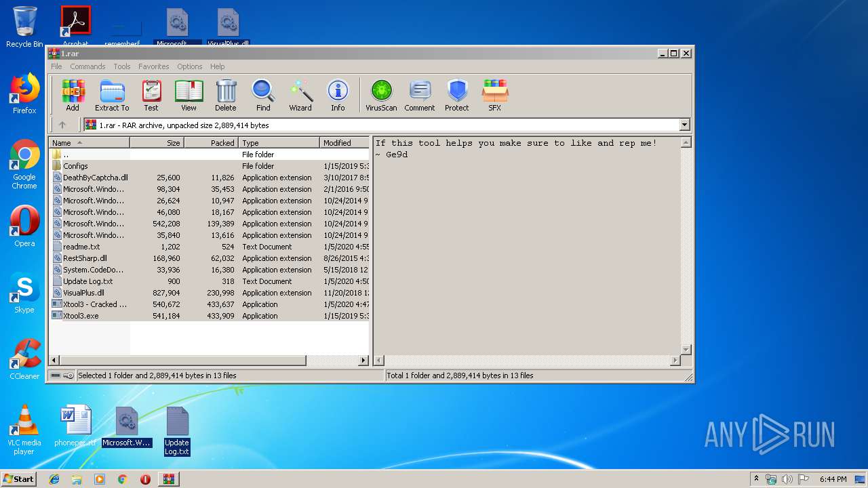Select readme.txt in the archive
868x488 pixels.
[x=210, y=247]
